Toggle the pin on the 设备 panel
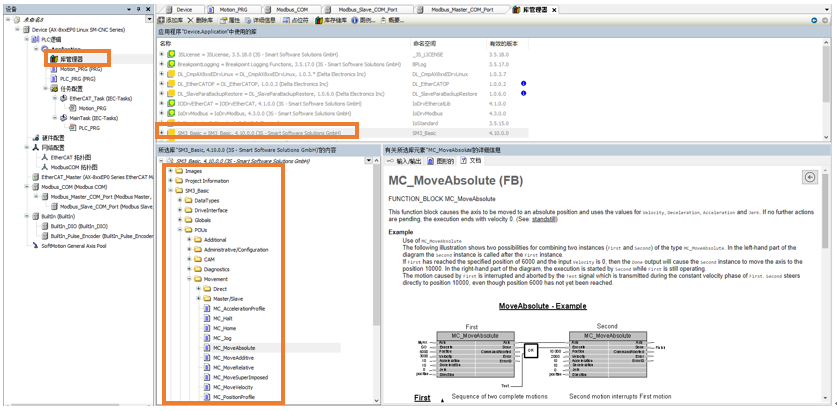This screenshot has width=837, height=411. [139, 8]
